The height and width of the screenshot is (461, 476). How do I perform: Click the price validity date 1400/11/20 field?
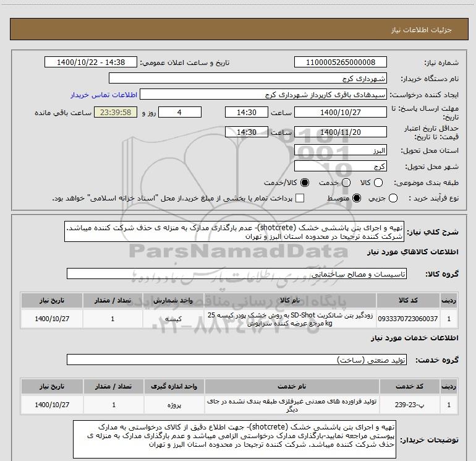340,132
